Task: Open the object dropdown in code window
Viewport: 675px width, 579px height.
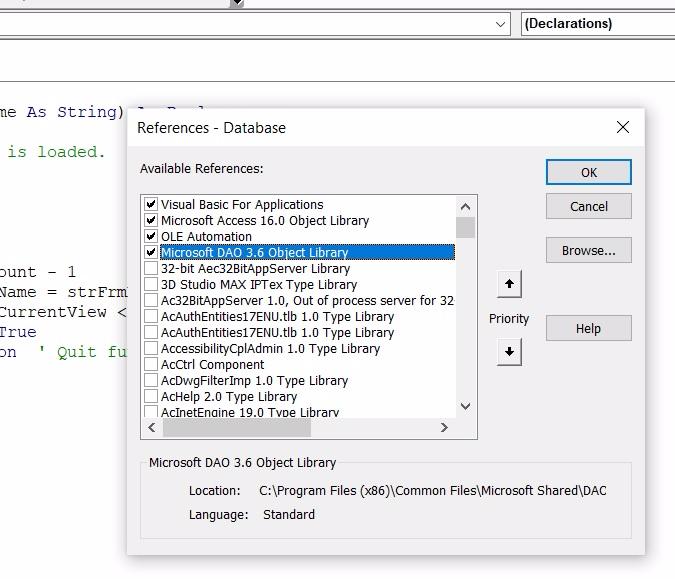Action: (500, 24)
